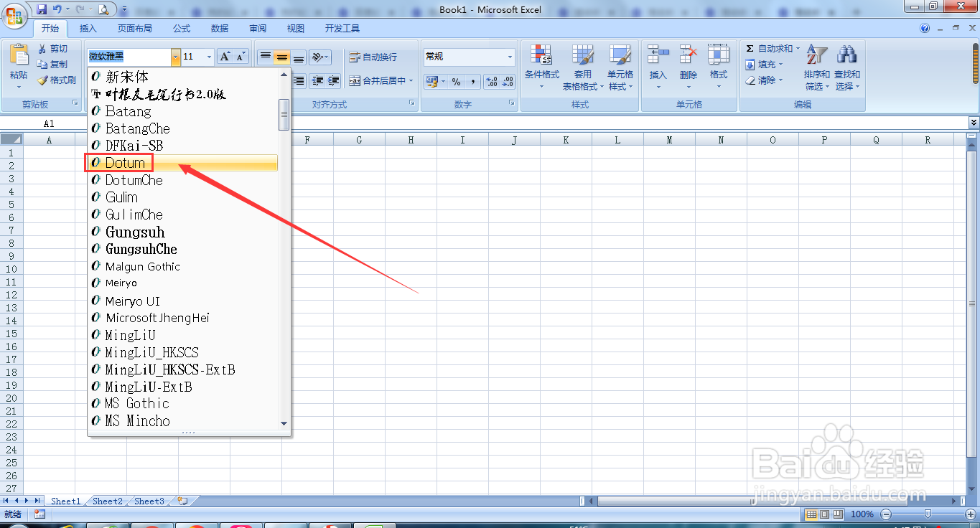Click the increase decimal icon
Image resolution: width=980 pixels, height=528 pixels.
492,82
